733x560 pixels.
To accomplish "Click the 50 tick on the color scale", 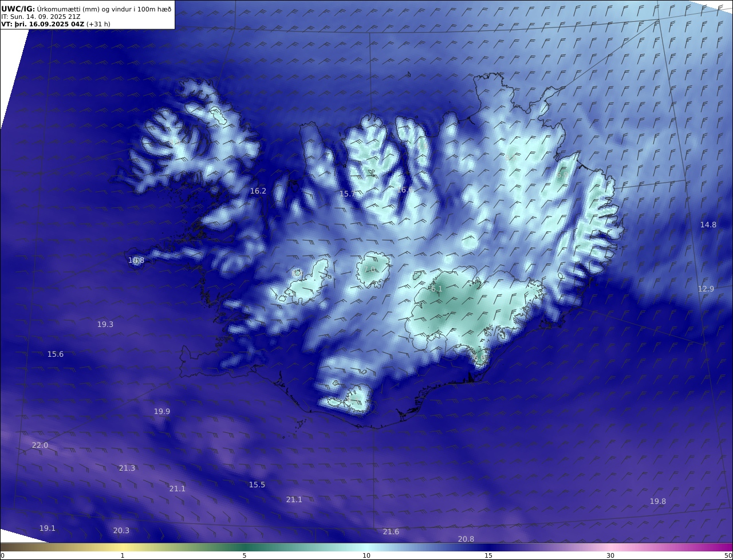I will [x=728, y=555].
